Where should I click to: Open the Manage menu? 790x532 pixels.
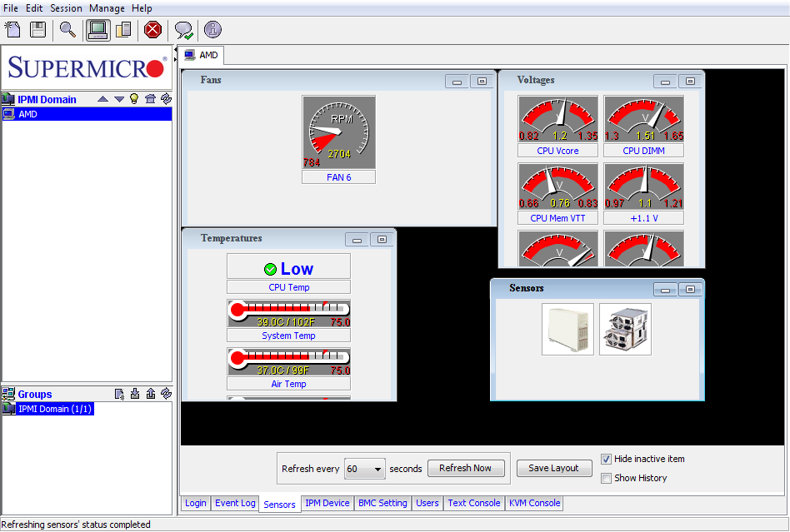pos(107,8)
